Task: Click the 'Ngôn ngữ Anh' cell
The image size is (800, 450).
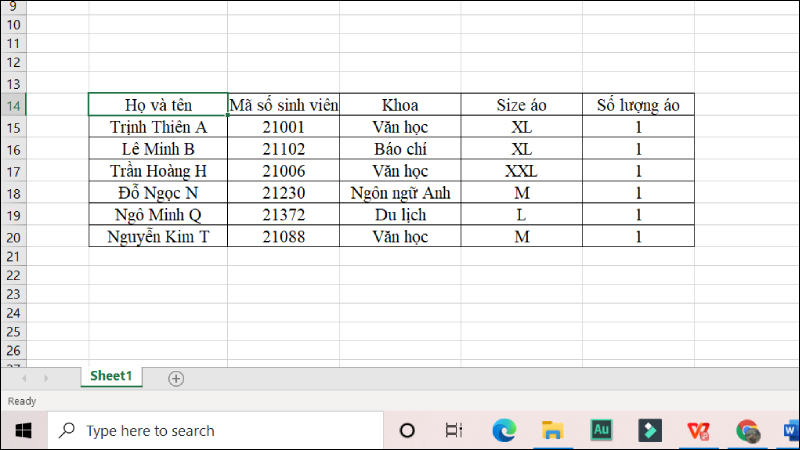Action: [400, 192]
